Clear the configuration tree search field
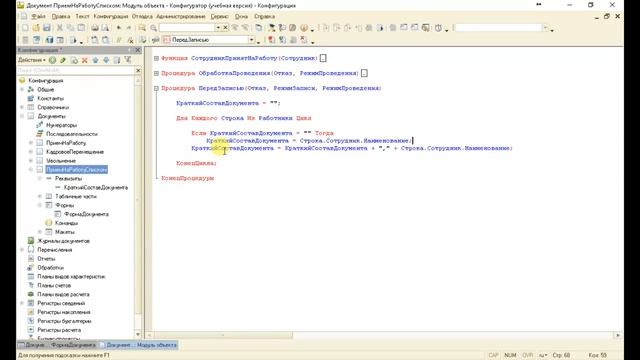This screenshot has width=640, height=360. [138, 71]
